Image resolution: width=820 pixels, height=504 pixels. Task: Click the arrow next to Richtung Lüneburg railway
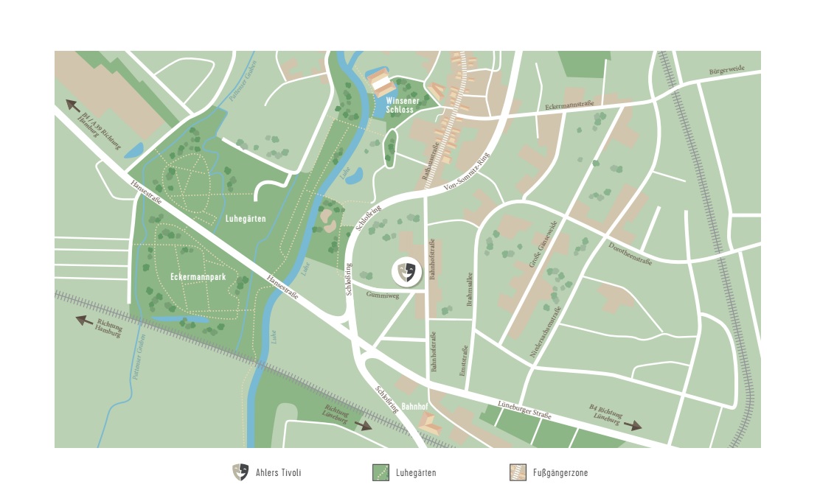point(364,425)
